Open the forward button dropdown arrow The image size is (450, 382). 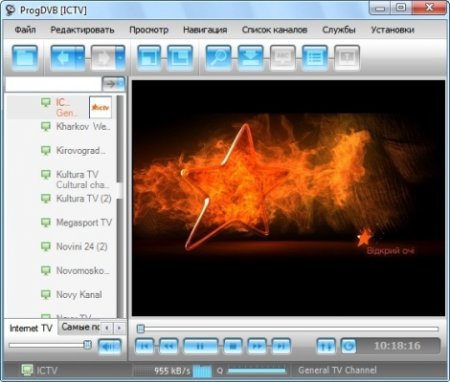tap(121, 58)
